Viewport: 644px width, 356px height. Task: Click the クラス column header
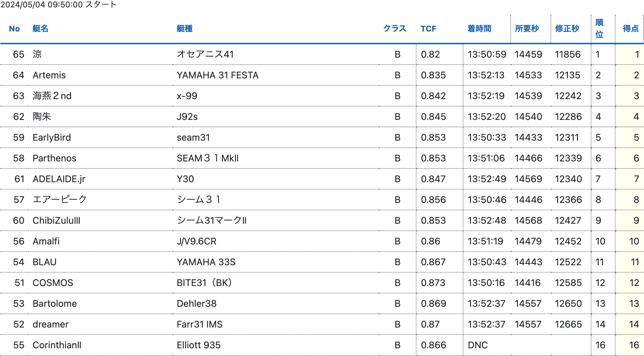[x=394, y=29]
